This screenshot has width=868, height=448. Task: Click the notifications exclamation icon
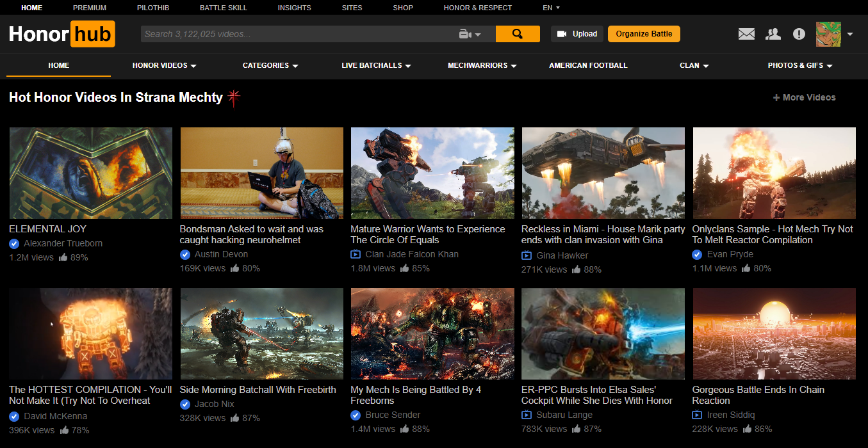(x=799, y=34)
